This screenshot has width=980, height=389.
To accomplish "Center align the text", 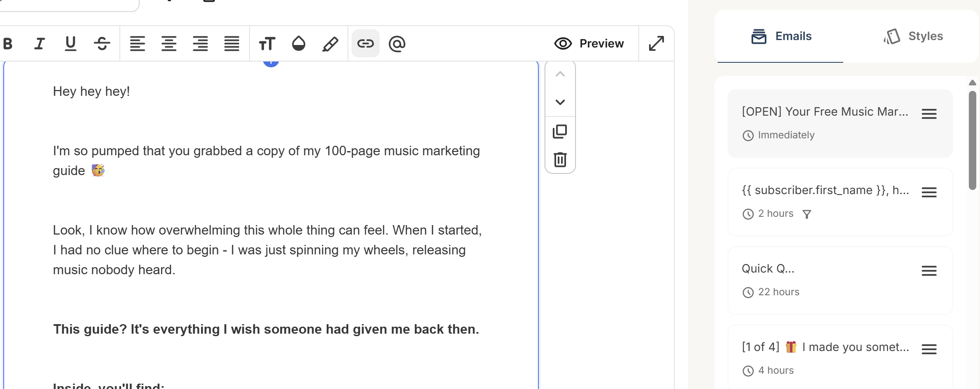I will click(x=169, y=43).
